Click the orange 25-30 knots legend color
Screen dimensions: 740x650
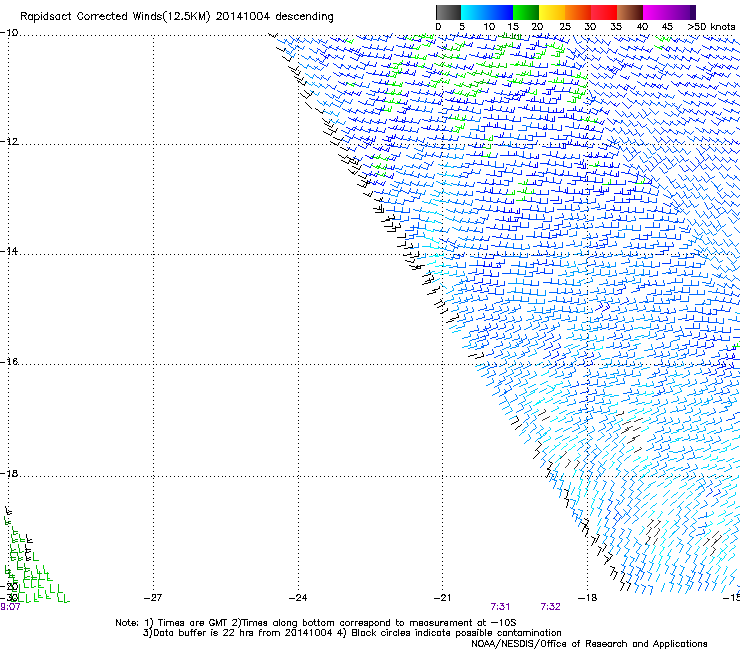pyautogui.click(x=578, y=12)
